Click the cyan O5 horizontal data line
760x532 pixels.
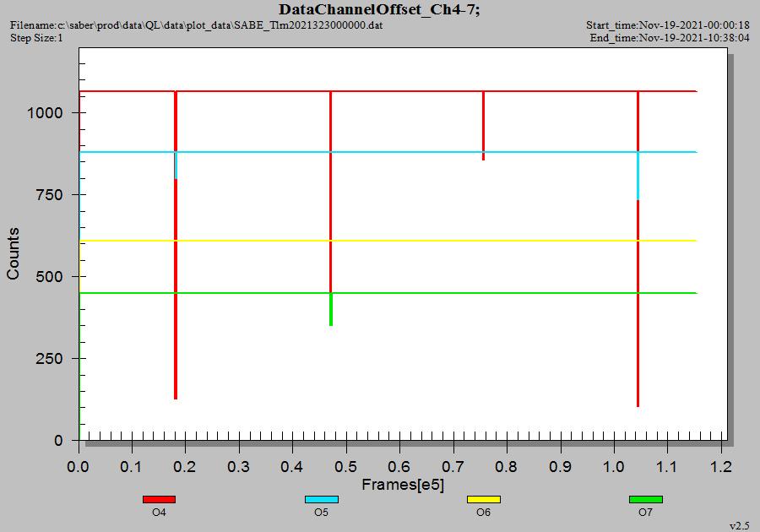pyautogui.click(x=388, y=152)
